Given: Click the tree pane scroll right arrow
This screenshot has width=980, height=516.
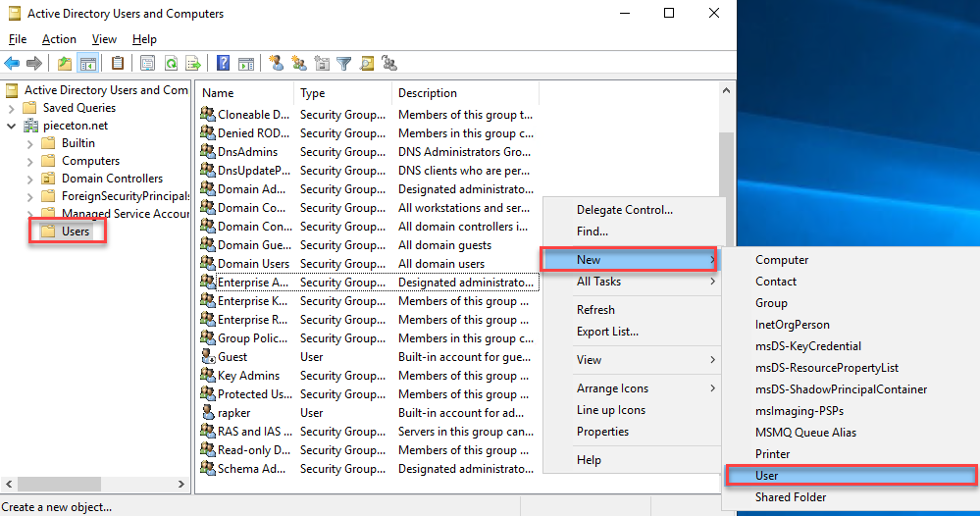Looking at the screenshot, I should [181, 485].
